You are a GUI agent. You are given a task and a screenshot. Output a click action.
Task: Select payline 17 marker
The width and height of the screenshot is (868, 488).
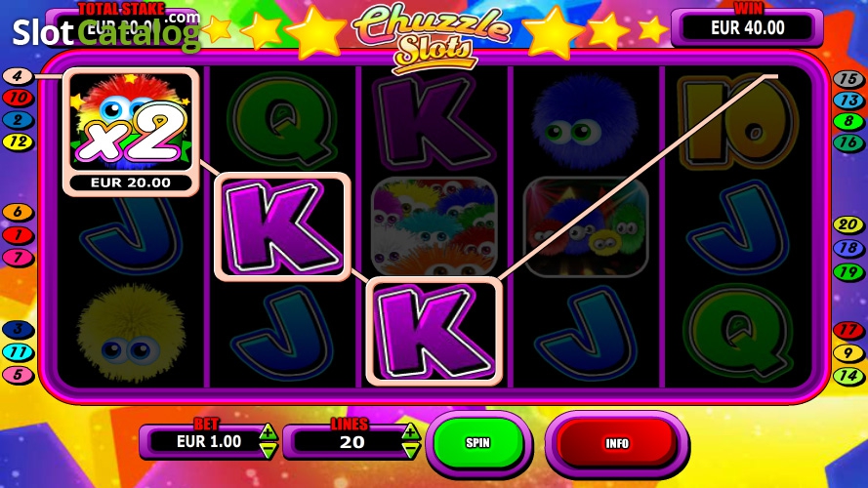coord(848,330)
